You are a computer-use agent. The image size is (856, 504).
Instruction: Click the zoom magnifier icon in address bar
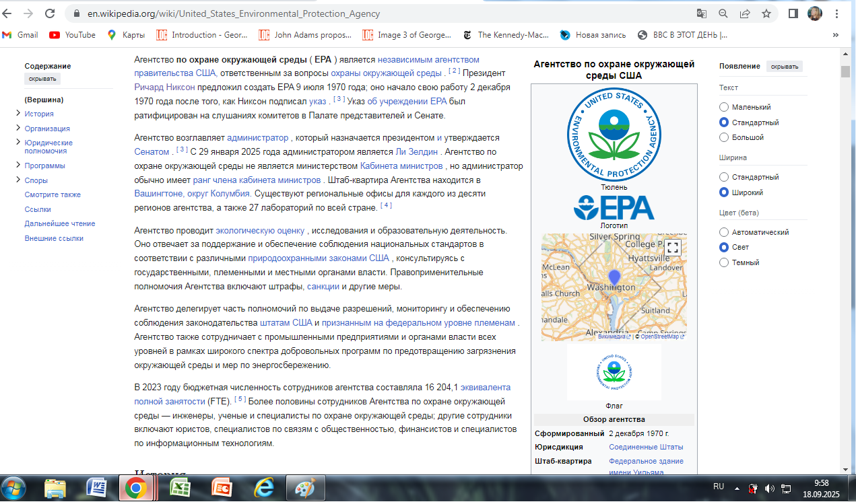[x=723, y=13]
